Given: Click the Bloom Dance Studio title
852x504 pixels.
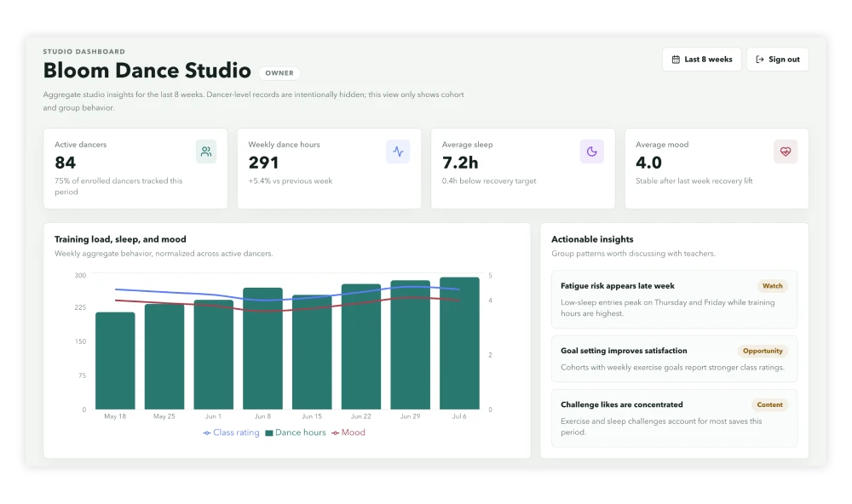Looking at the screenshot, I should click(x=147, y=71).
